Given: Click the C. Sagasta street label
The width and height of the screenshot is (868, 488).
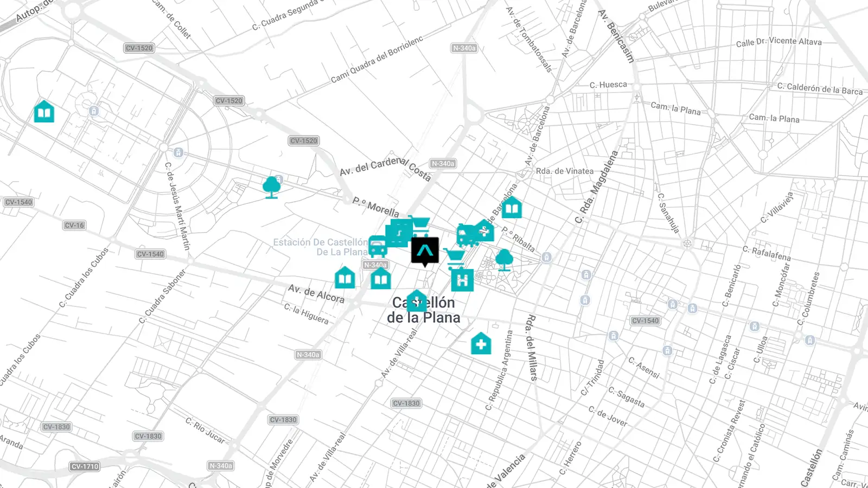Looking at the screenshot, I should [627, 397].
